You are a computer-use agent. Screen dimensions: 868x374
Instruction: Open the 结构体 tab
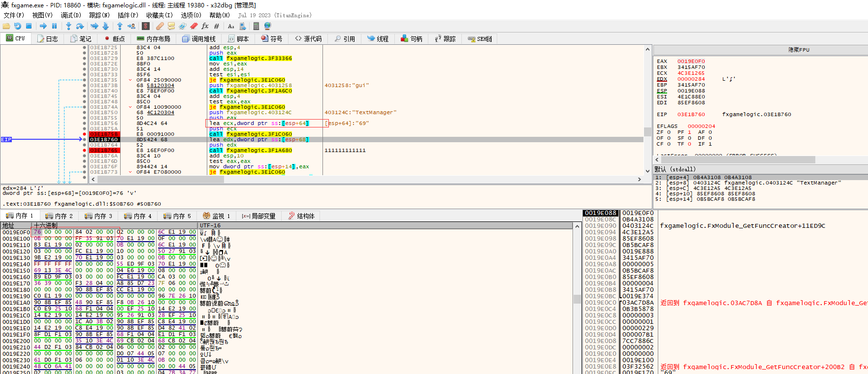click(x=301, y=216)
